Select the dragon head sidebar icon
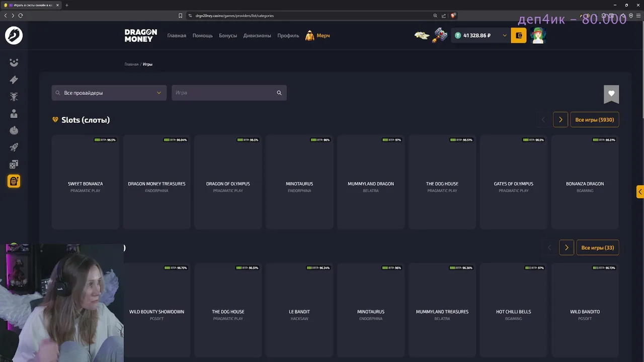 click(14, 97)
